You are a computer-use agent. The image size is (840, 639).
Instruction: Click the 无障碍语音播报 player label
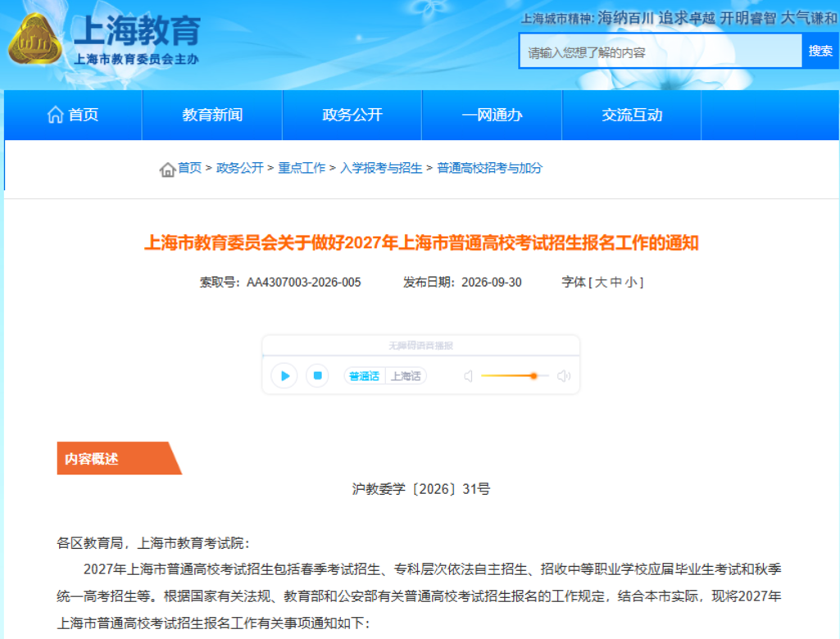(421, 346)
